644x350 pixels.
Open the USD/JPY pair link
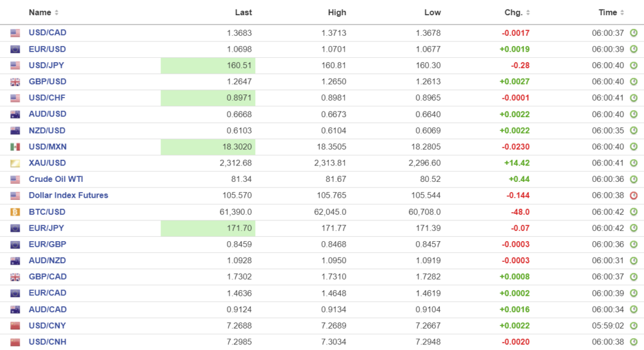[x=47, y=65]
